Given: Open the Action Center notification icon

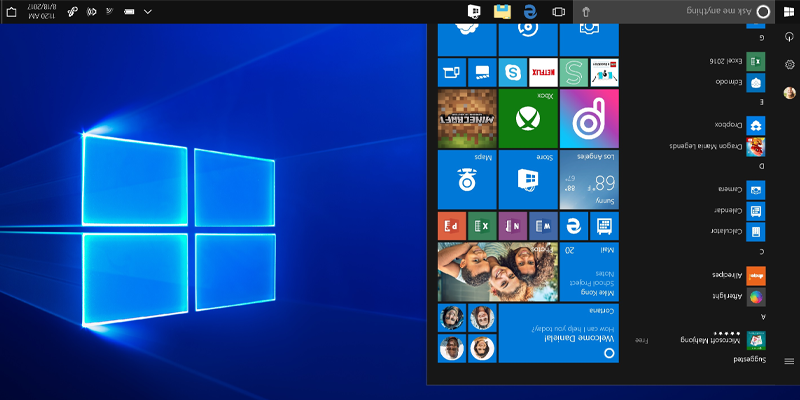Looking at the screenshot, I should click(11, 12).
